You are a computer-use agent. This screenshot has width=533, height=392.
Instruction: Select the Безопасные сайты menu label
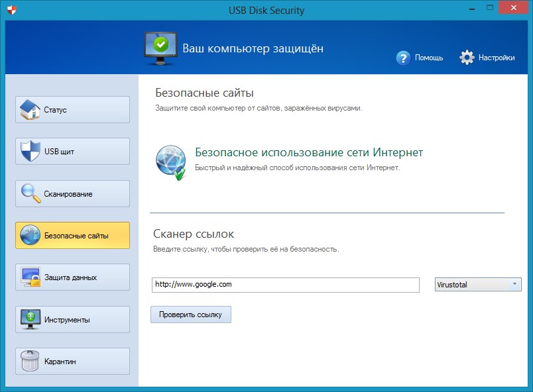(76, 236)
